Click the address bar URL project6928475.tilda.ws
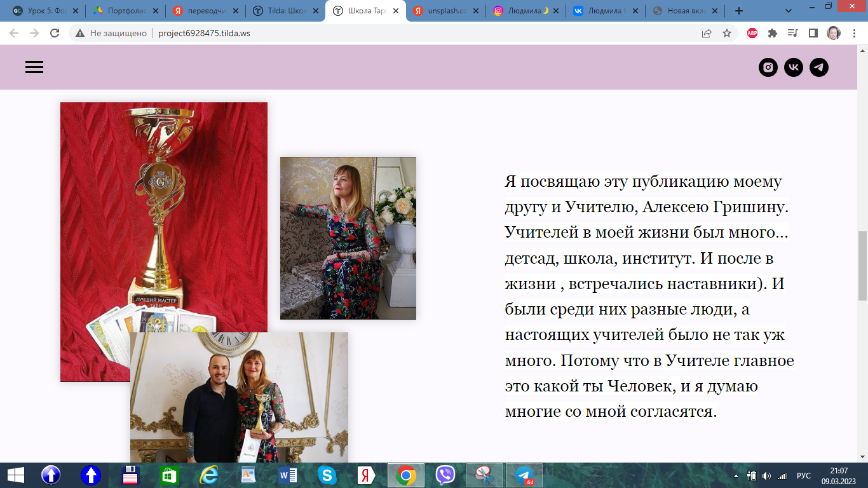This screenshot has width=868, height=488. click(204, 33)
